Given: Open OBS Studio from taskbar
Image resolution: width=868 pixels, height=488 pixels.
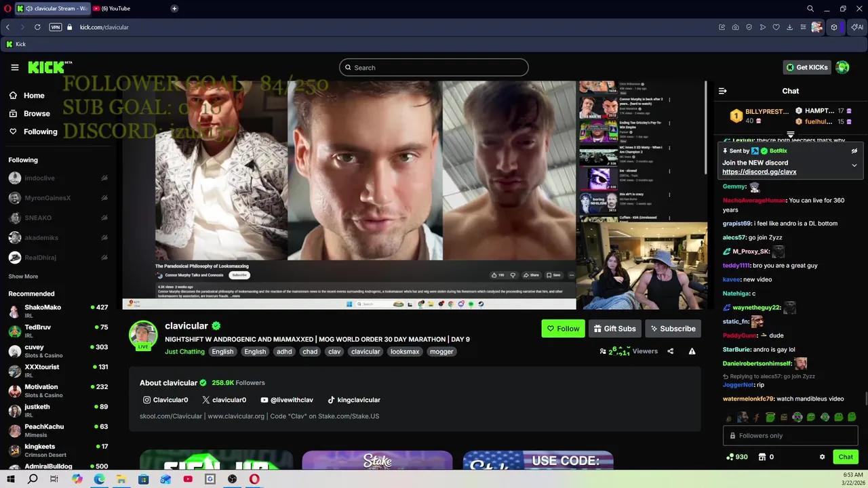Looking at the screenshot, I should click(x=232, y=479).
